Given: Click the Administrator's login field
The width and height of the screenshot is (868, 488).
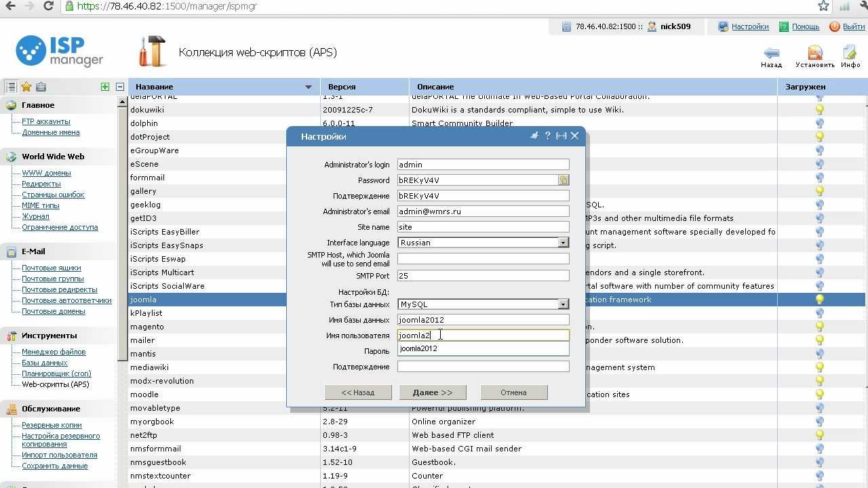Looking at the screenshot, I should (x=483, y=164).
